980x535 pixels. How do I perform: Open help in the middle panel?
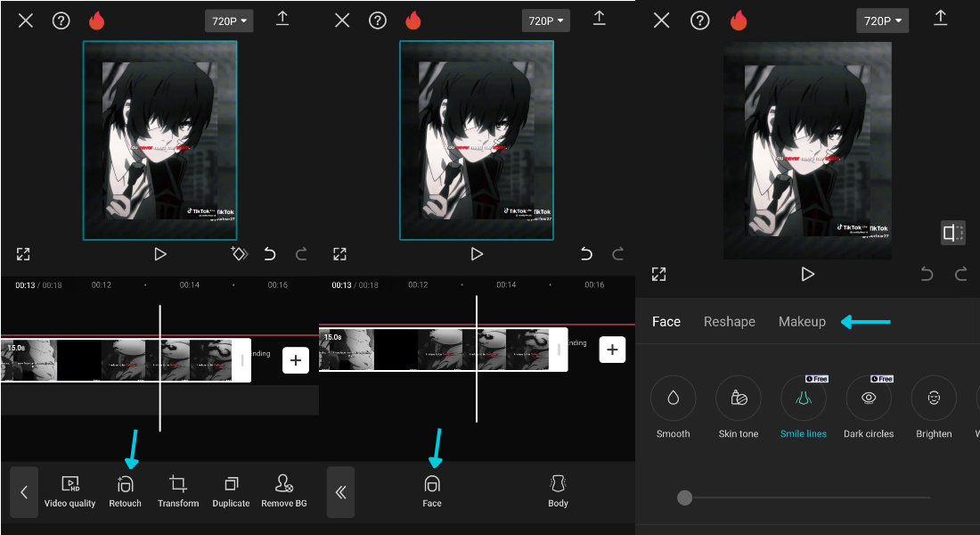[378, 21]
